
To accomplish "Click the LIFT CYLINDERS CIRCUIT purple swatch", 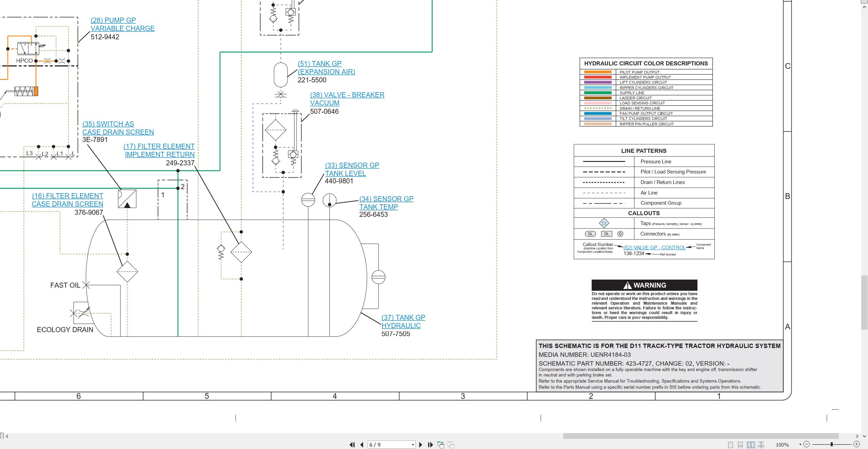I will [598, 82].
